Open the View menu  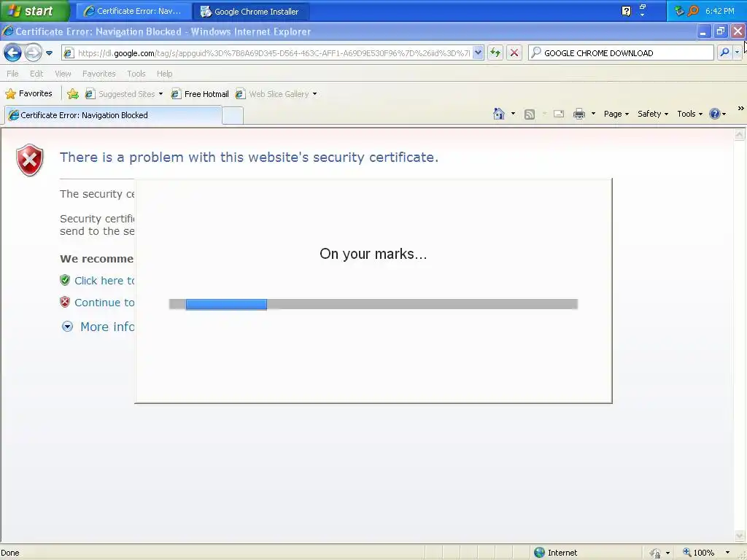[x=63, y=74]
